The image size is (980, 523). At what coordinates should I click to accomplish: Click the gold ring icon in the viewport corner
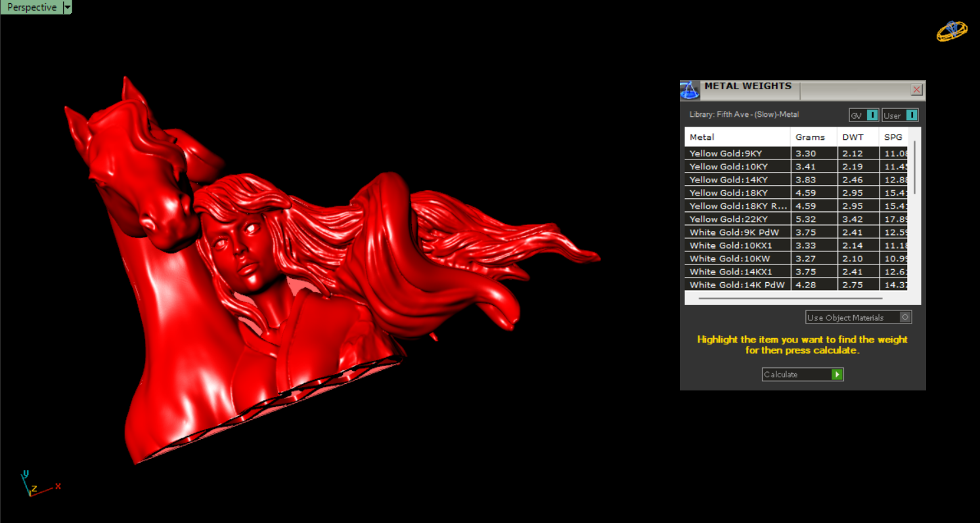tap(952, 31)
